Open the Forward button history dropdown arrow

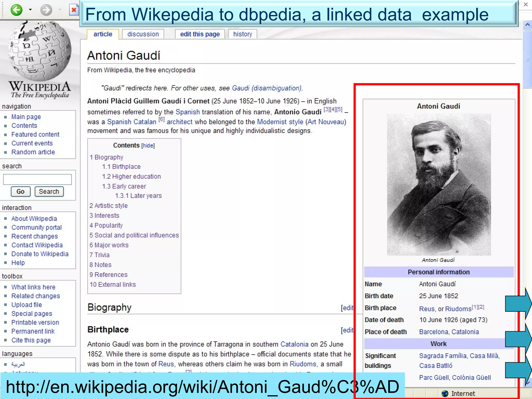(x=60, y=10)
